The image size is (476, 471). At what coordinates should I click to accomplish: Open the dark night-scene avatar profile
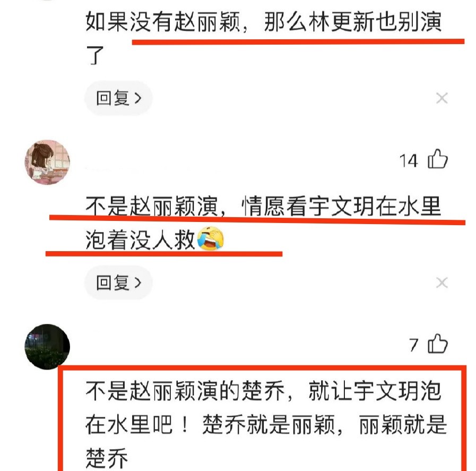point(47,347)
